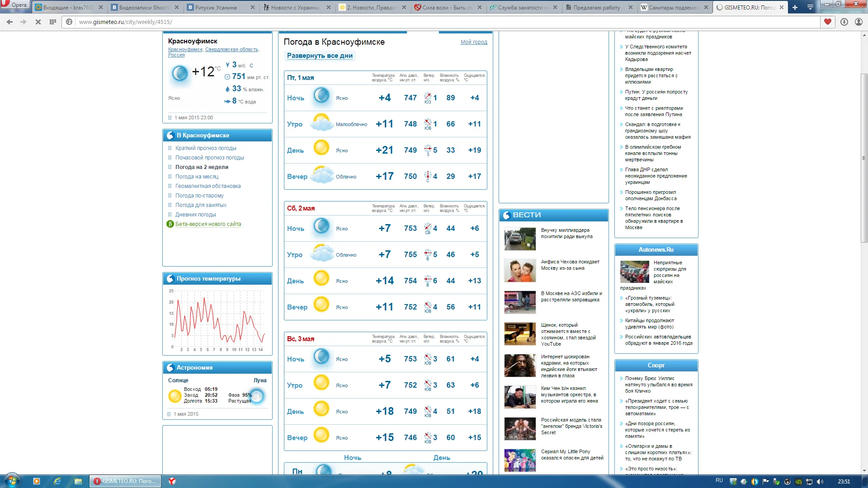Viewport: 868px width, 488px height.
Task: Expand all days via 'Развернуть все дни'
Action: (320, 56)
